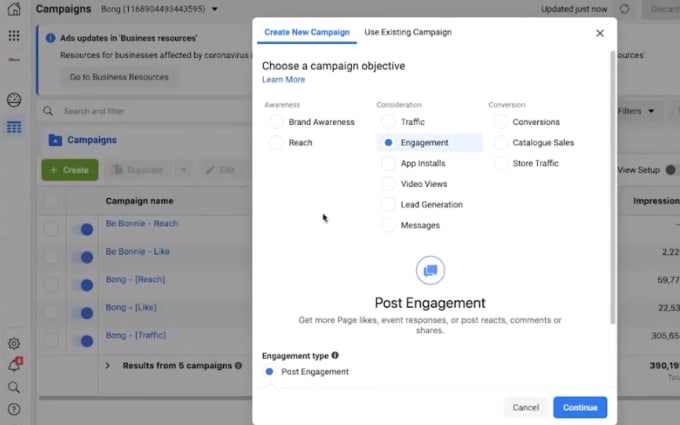Select Video Views objective
This screenshot has width=680, height=425.
click(x=389, y=184)
